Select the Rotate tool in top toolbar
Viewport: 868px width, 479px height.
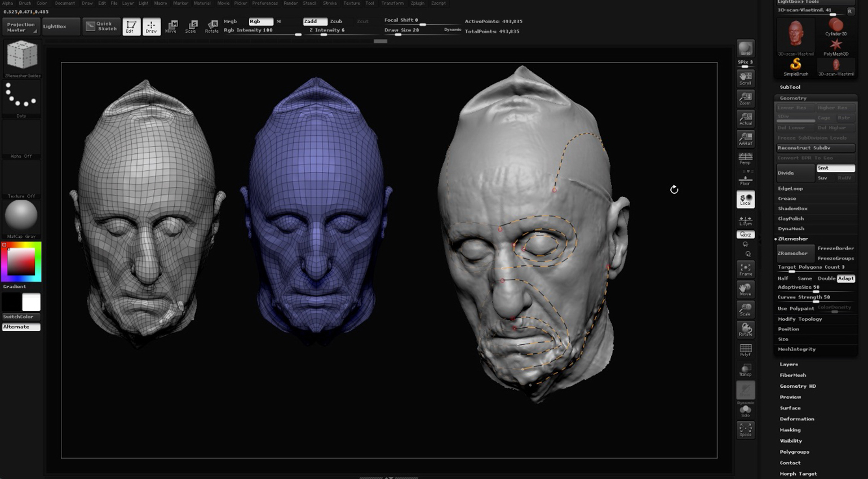coord(212,26)
